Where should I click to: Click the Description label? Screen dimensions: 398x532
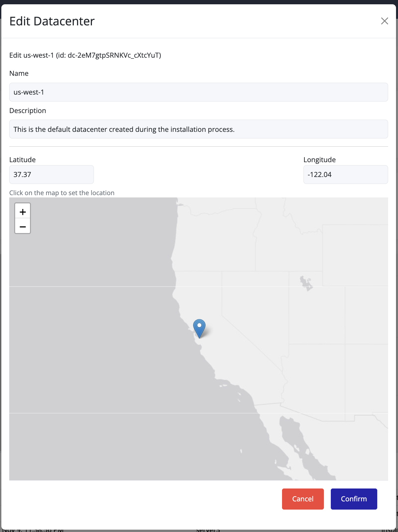point(28,111)
